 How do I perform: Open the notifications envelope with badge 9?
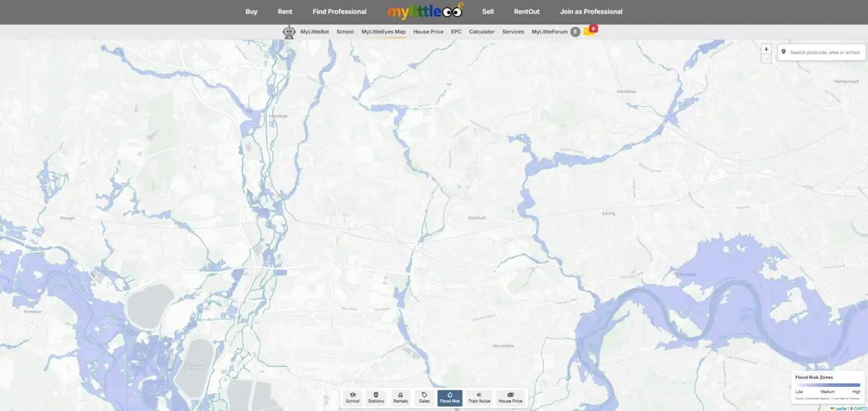point(589,30)
